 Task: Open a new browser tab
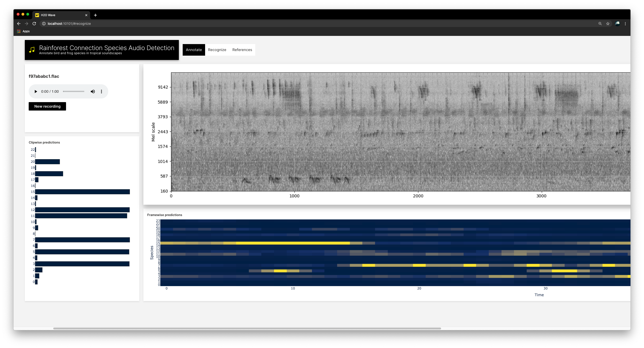pos(95,15)
